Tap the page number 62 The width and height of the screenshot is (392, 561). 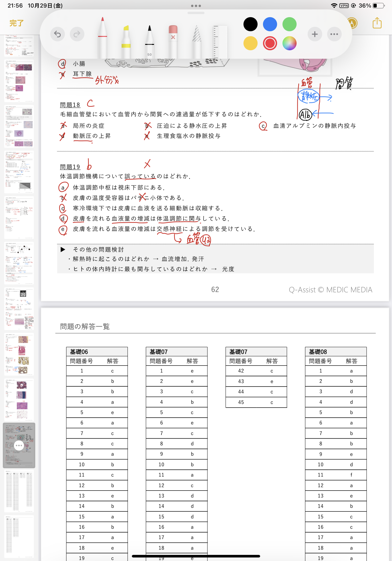[215, 289]
